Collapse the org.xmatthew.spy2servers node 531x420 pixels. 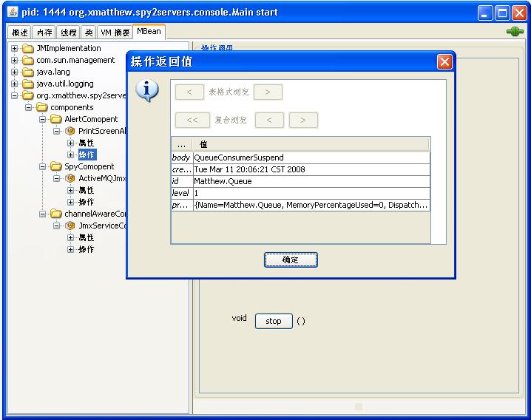pyautogui.click(x=14, y=96)
